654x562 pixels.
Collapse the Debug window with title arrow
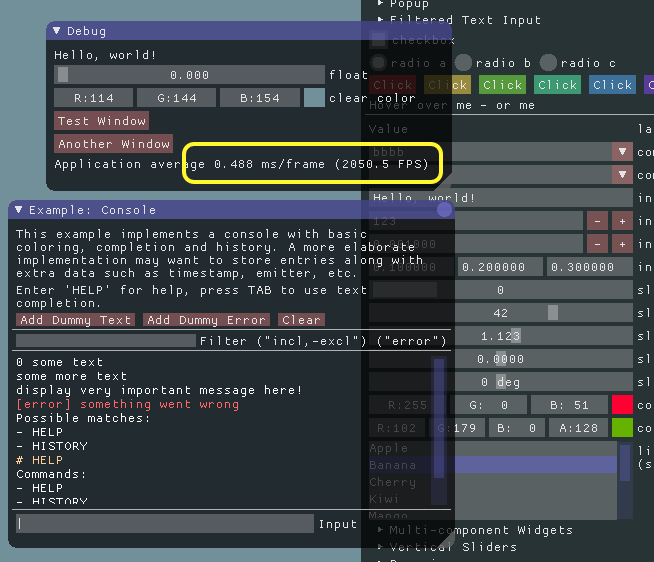tap(57, 32)
